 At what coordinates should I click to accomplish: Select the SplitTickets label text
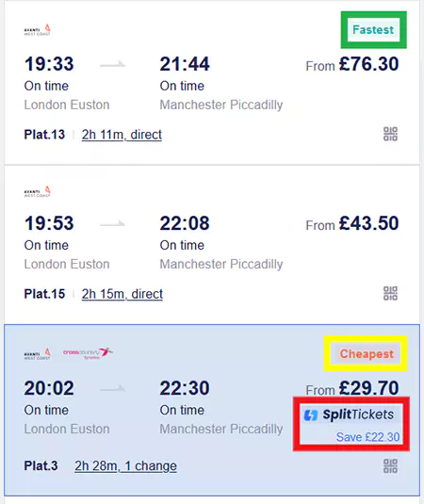[358, 415]
